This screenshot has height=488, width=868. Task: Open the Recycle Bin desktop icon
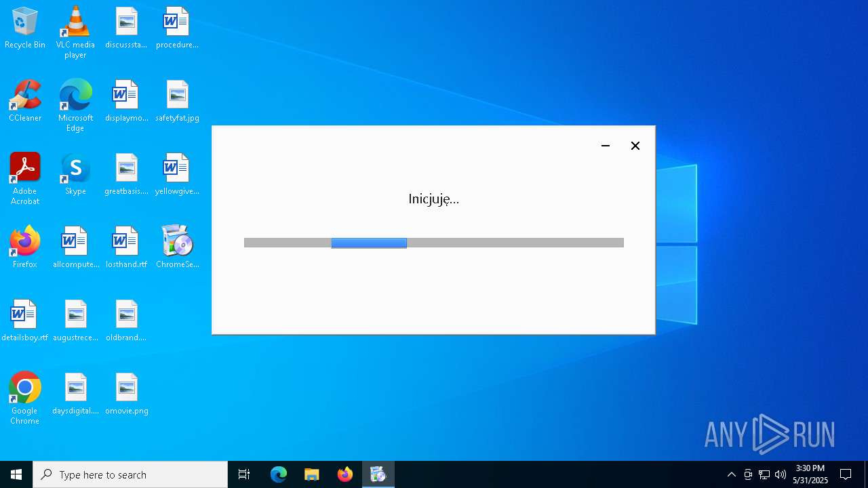pyautogui.click(x=25, y=28)
